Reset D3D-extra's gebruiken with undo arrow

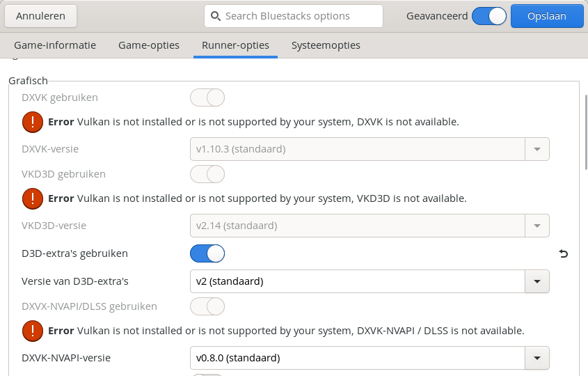563,253
